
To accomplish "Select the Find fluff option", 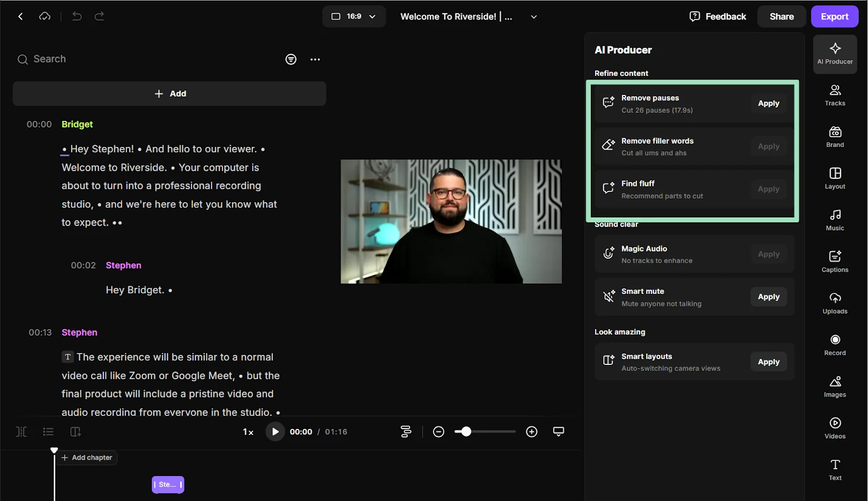I will pyautogui.click(x=694, y=189).
